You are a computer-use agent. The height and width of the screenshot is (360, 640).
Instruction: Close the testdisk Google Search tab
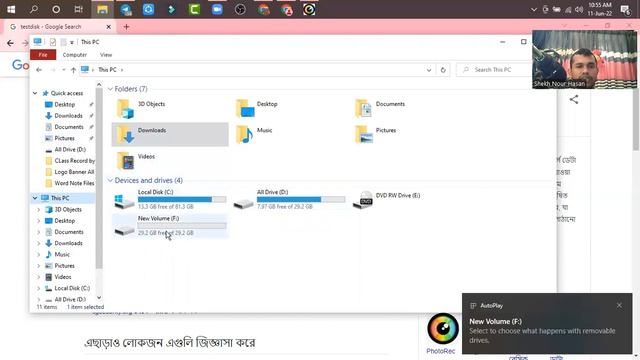pos(109,27)
